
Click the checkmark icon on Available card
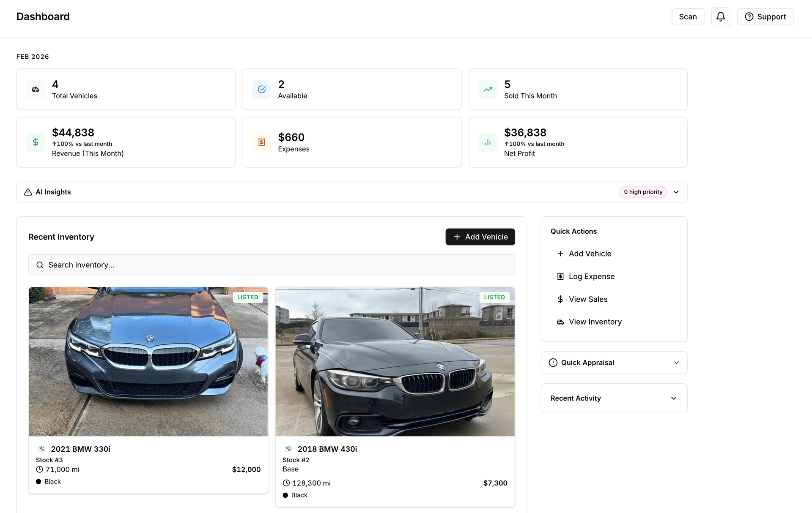pos(262,89)
